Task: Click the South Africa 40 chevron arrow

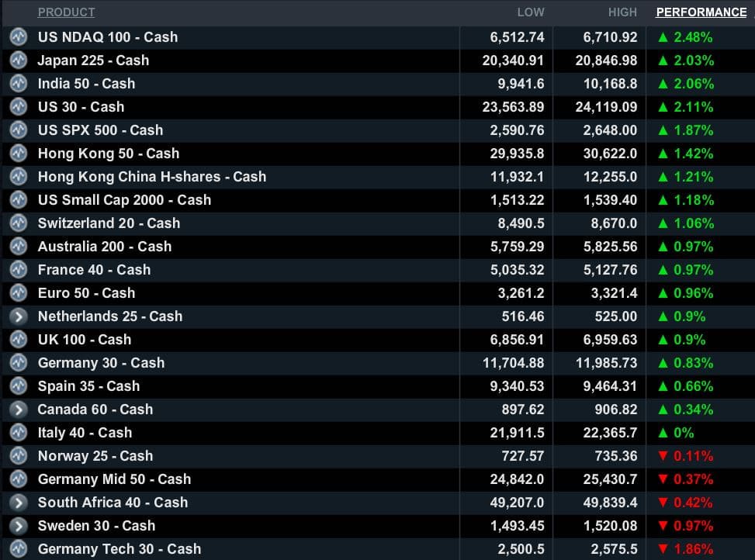Action: click(x=19, y=503)
